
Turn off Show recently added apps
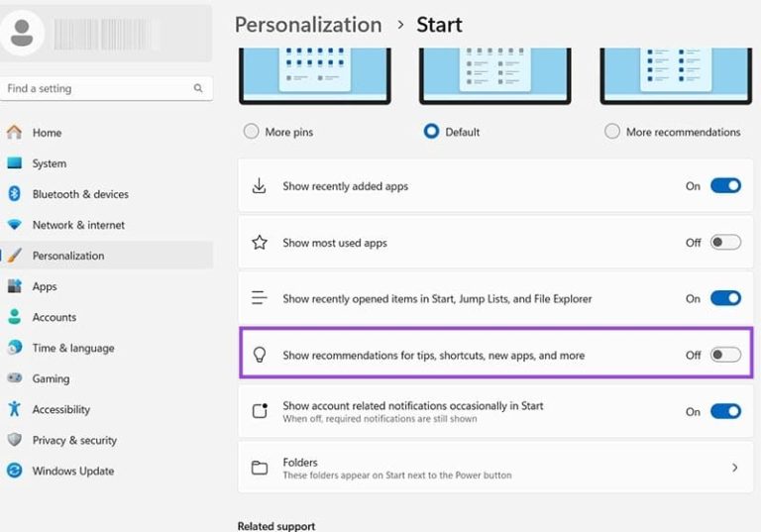[725, 185]
